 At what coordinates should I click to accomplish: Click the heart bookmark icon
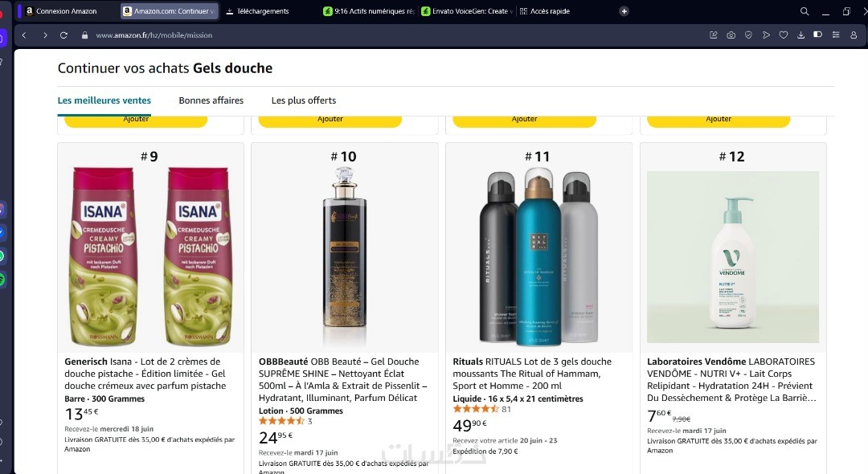click(784, 35)
